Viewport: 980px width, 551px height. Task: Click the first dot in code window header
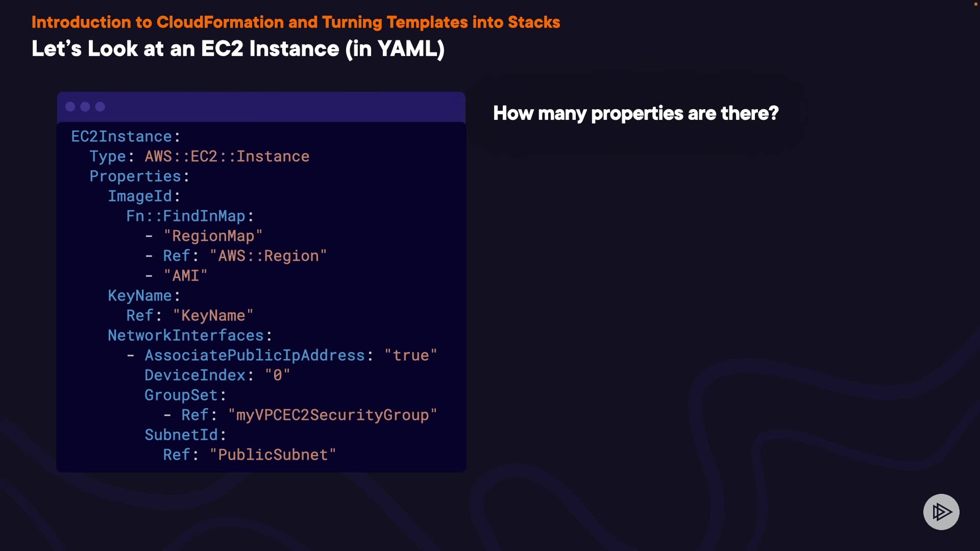(x=70, y=107)
